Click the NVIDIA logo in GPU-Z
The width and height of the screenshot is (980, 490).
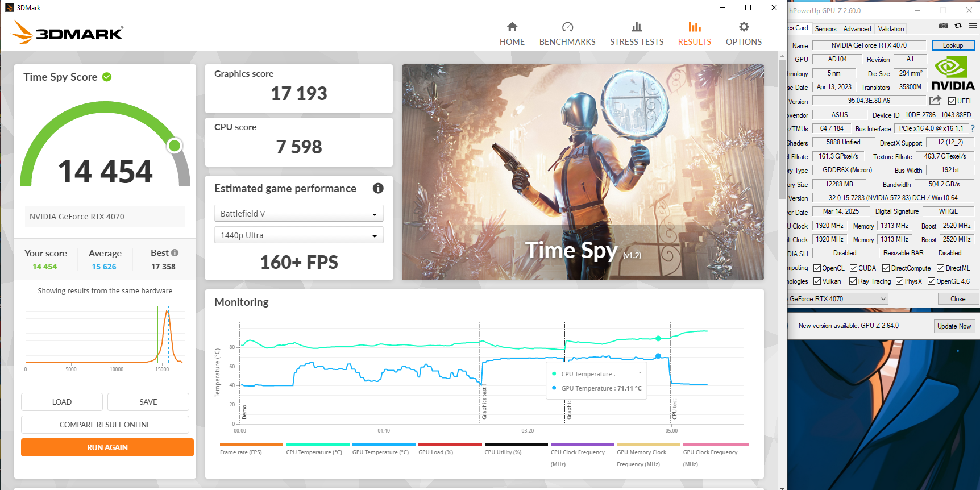click(953, 73)
